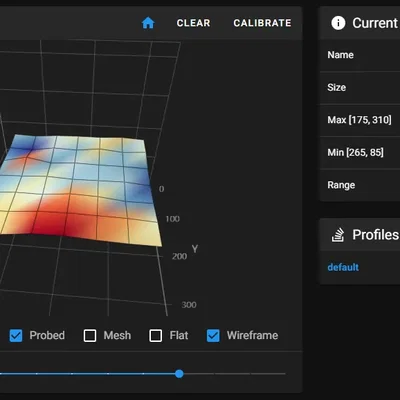Click the blue home icon
400x400 pixels.
click(x=148, y=23)
